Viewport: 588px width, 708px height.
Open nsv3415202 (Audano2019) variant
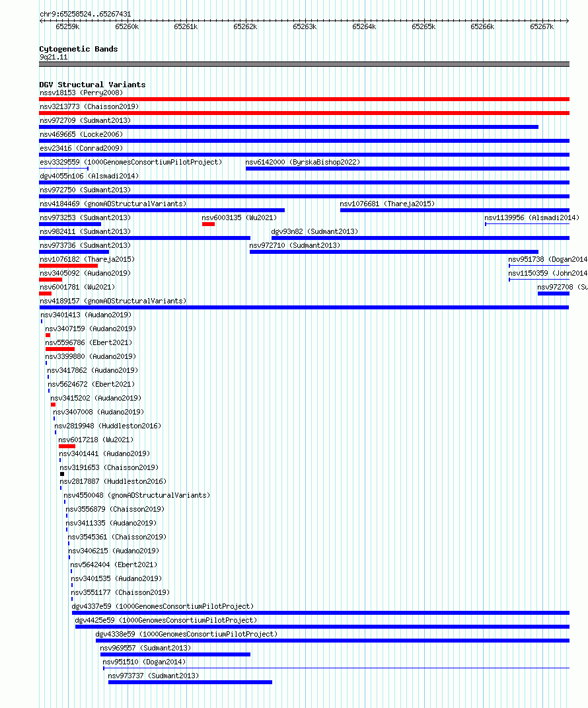coord(96,398)
